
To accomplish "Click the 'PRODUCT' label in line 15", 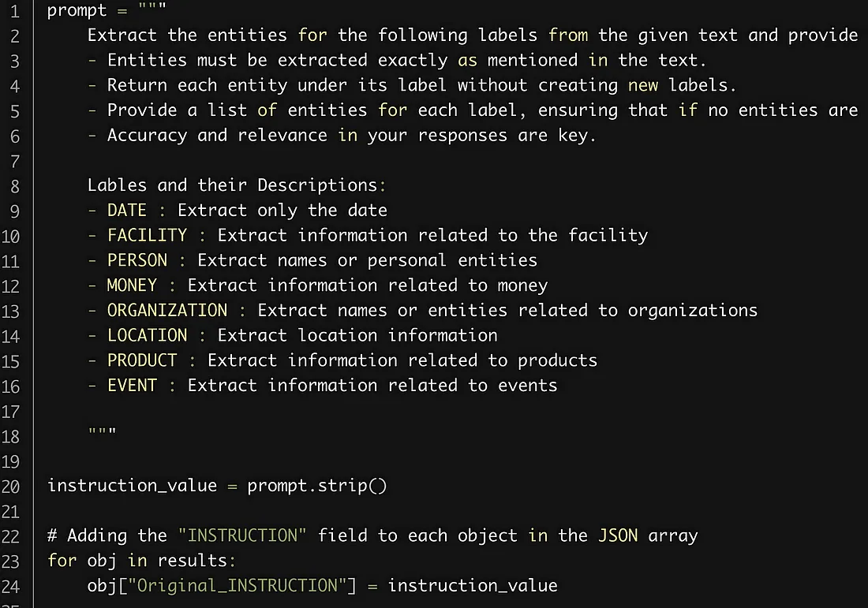I will 142,360.
